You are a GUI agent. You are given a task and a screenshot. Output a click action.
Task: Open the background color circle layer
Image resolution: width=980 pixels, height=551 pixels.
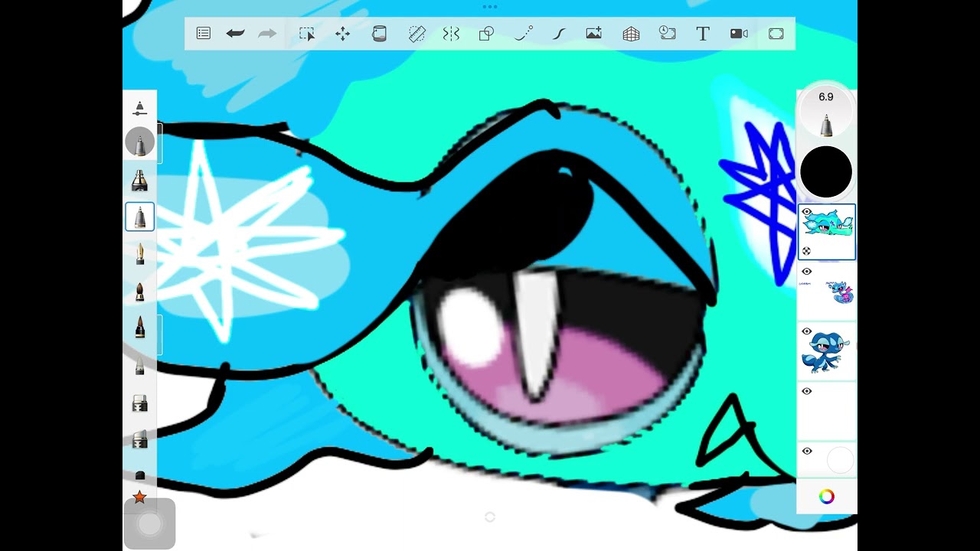coord(840,461)
